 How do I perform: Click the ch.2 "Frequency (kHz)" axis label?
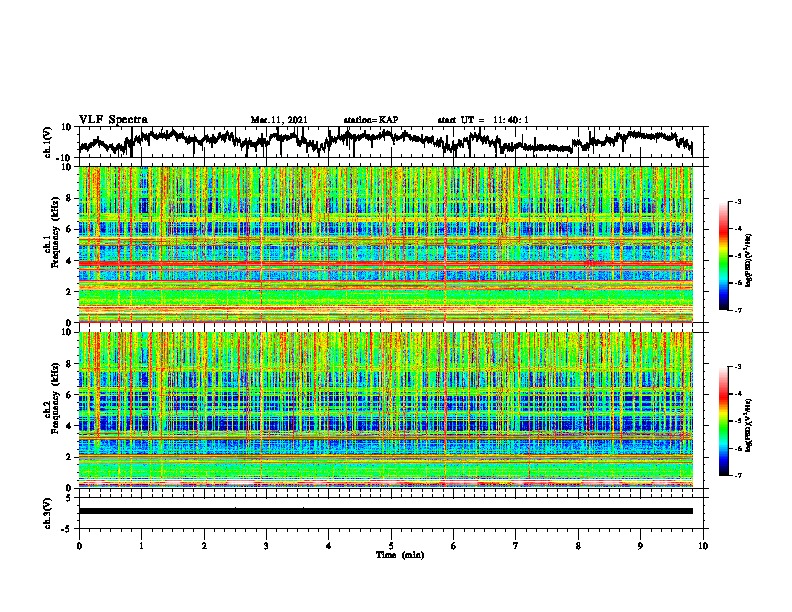point(55,398)
